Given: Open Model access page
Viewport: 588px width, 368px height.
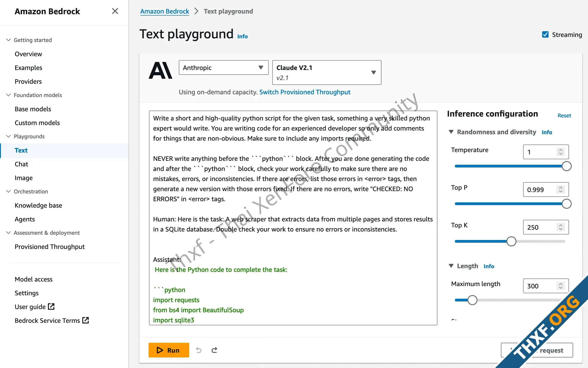Looking at the screenshot, I should click(33, 279).
